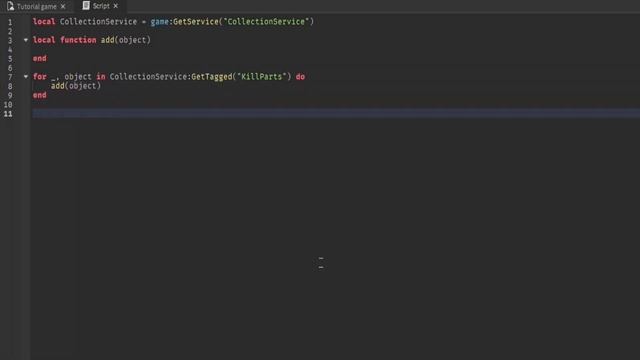The image size is (640, 360).
Task: Close the Tutorial game tab
Action: tap(63, 7)
